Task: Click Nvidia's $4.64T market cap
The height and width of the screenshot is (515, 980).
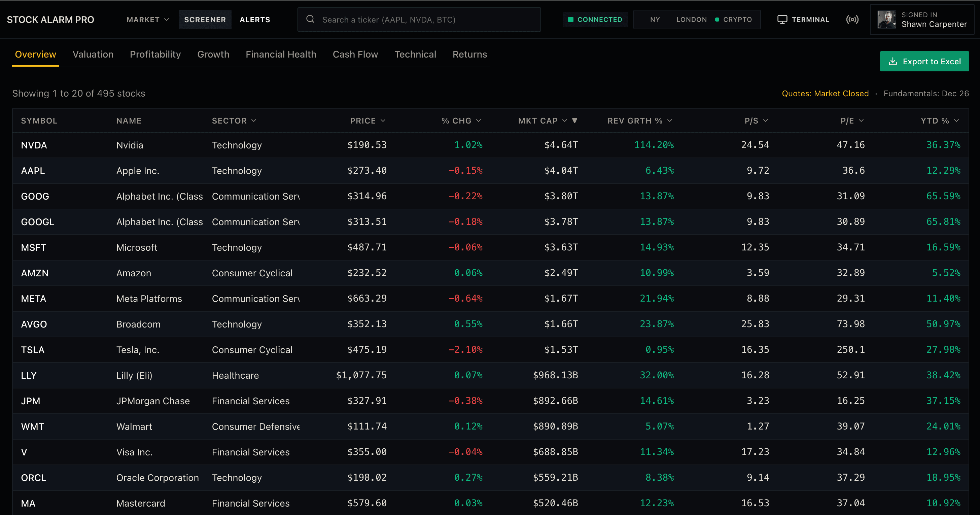Action: 561,145
